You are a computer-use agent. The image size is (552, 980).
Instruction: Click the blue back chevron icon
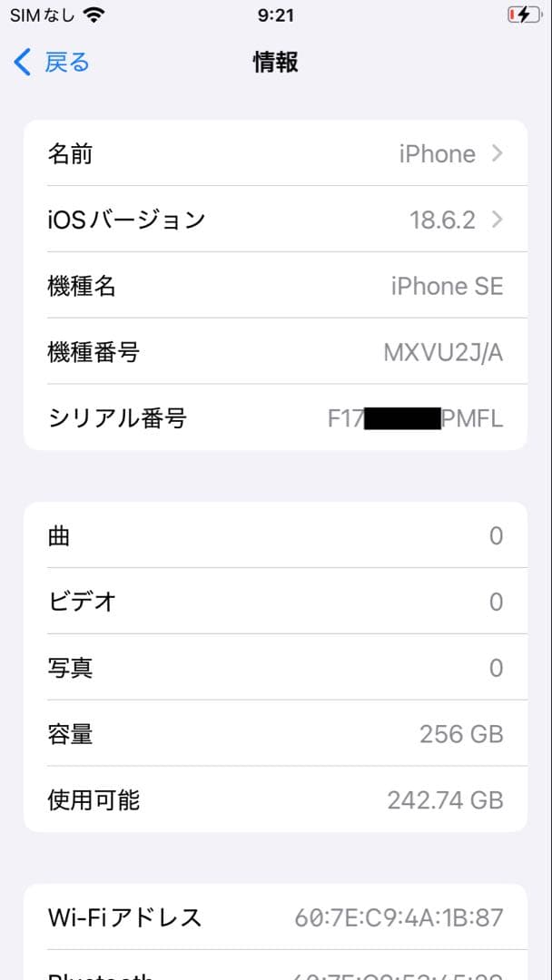click(20, 62)
